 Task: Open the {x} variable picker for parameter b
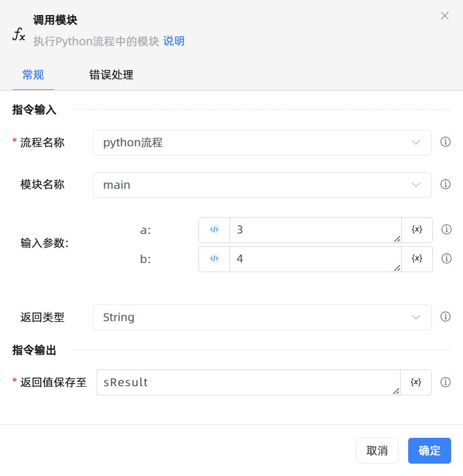[416, 259]
